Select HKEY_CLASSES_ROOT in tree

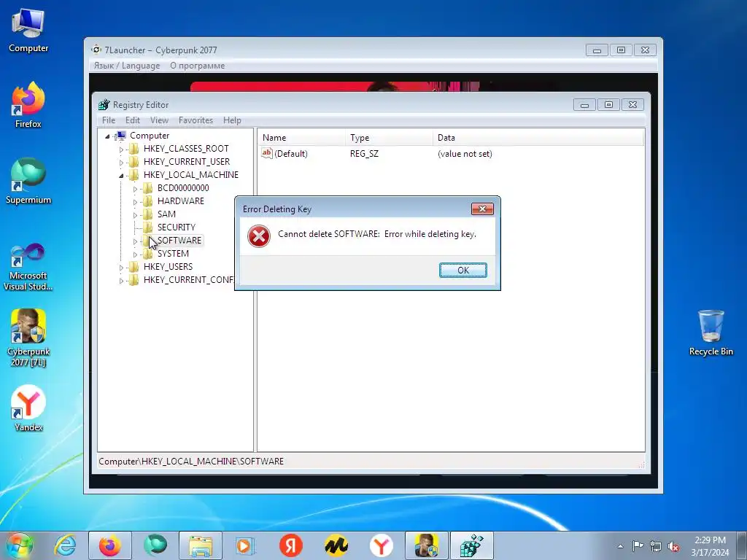186,149
